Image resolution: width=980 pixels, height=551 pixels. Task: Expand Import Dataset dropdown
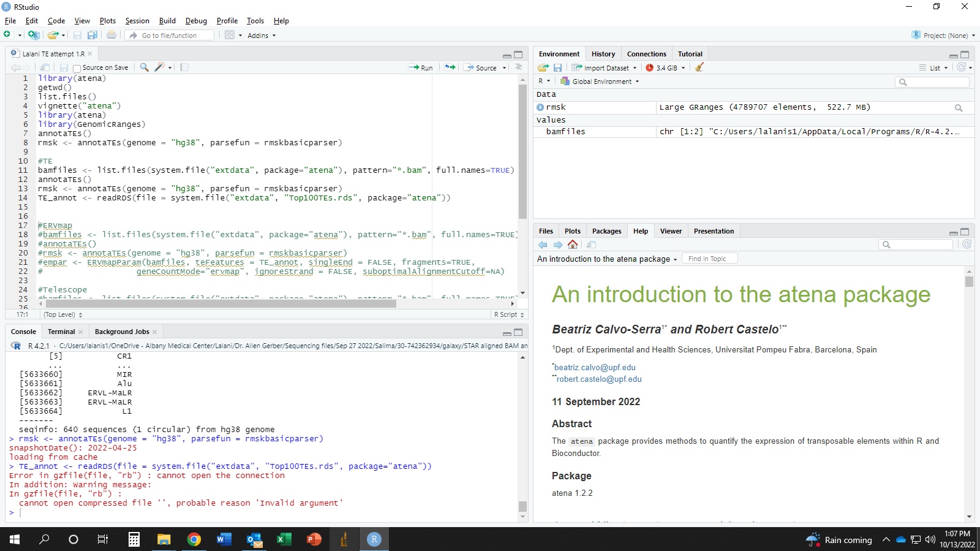click(x=604, y=68)
